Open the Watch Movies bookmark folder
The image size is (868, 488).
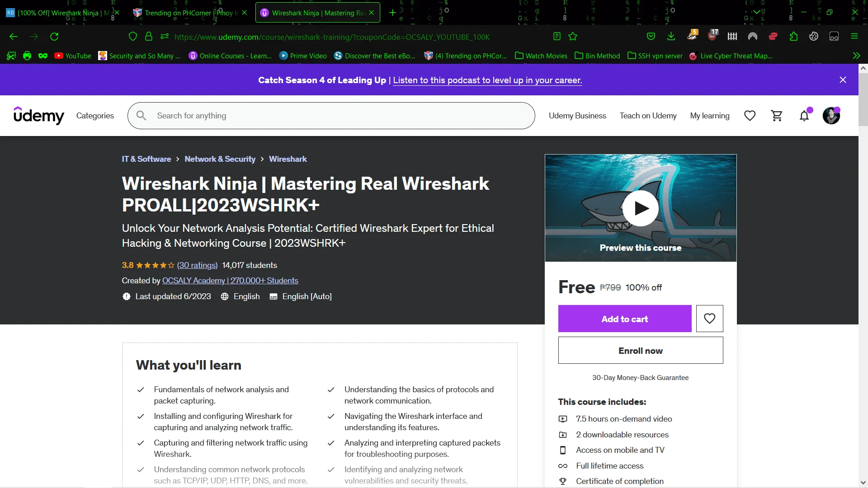(541, 56)
